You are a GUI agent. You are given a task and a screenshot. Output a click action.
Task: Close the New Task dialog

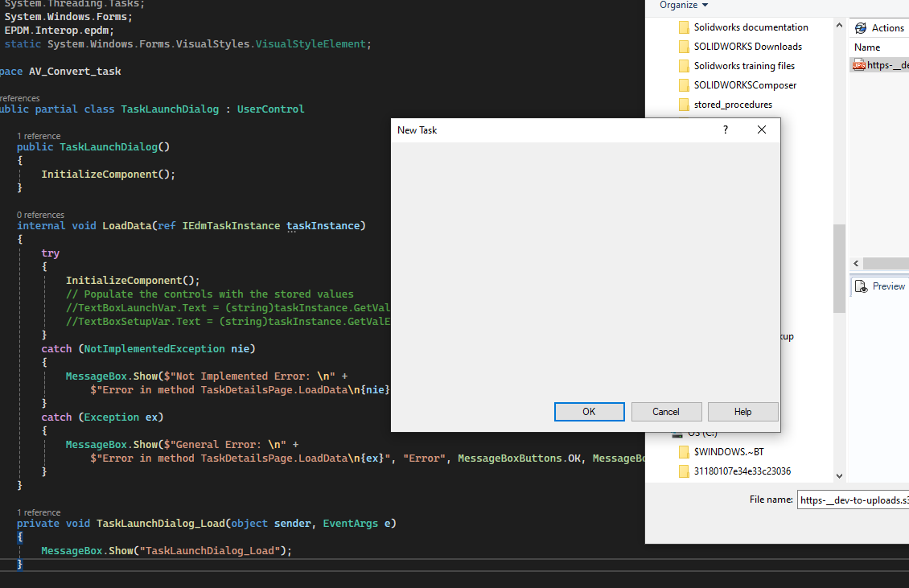click(x=762, y=130)
